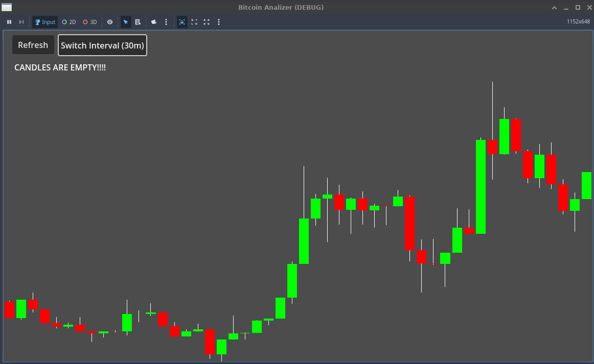Switch to 2D selection mode
Viewport: 594px width, 364px height.
(x=69, y=22)
